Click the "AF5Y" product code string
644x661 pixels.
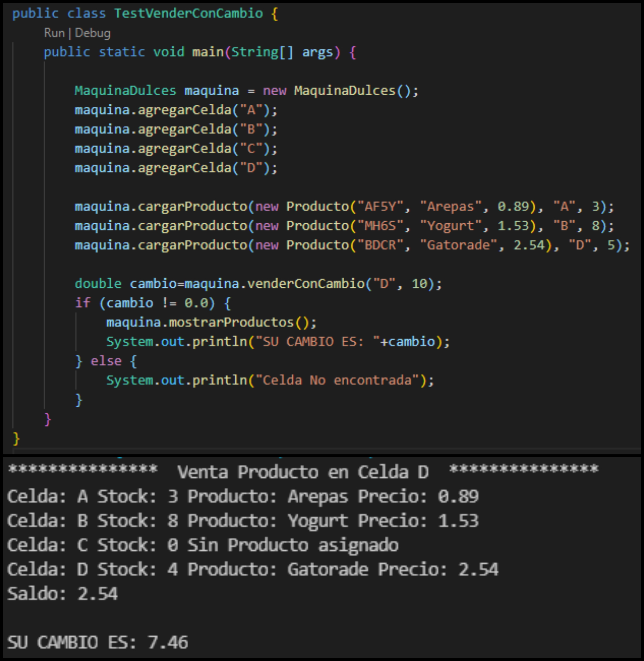tap(380, 207)
